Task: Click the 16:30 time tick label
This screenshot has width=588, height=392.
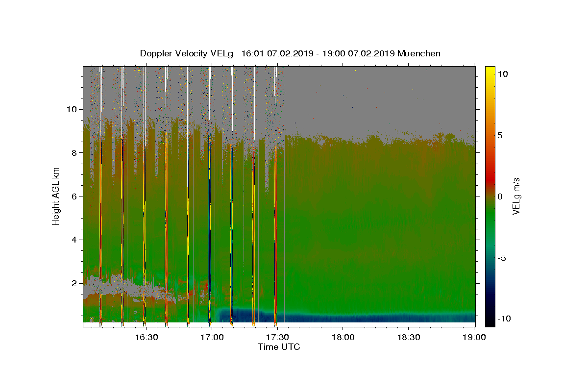Action: coord(147,337)
